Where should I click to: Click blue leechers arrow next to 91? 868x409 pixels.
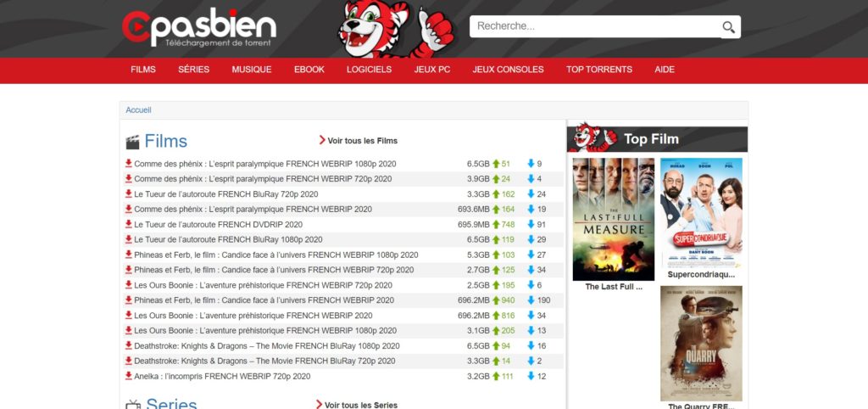point(531,225)
